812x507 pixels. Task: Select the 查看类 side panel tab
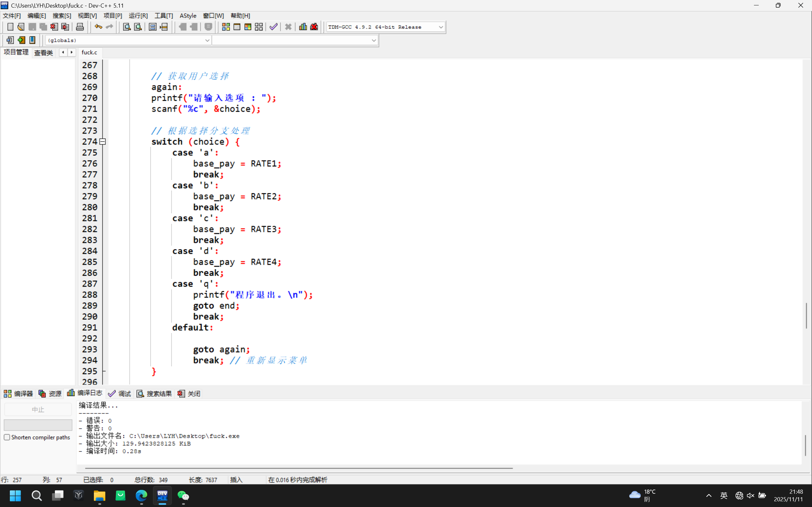44,53
